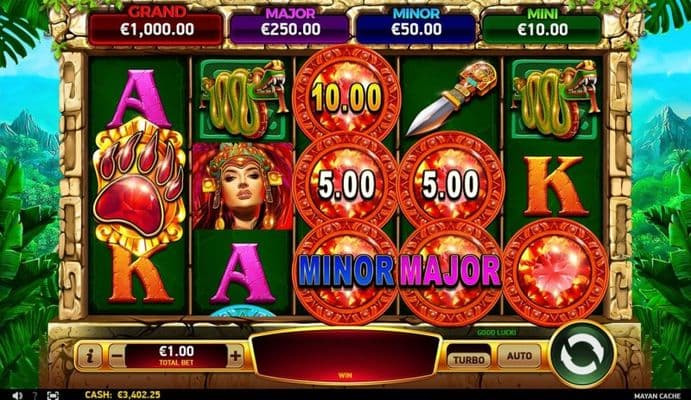Open the info paytable icon

pyautogui.click(x=89, y=356)
